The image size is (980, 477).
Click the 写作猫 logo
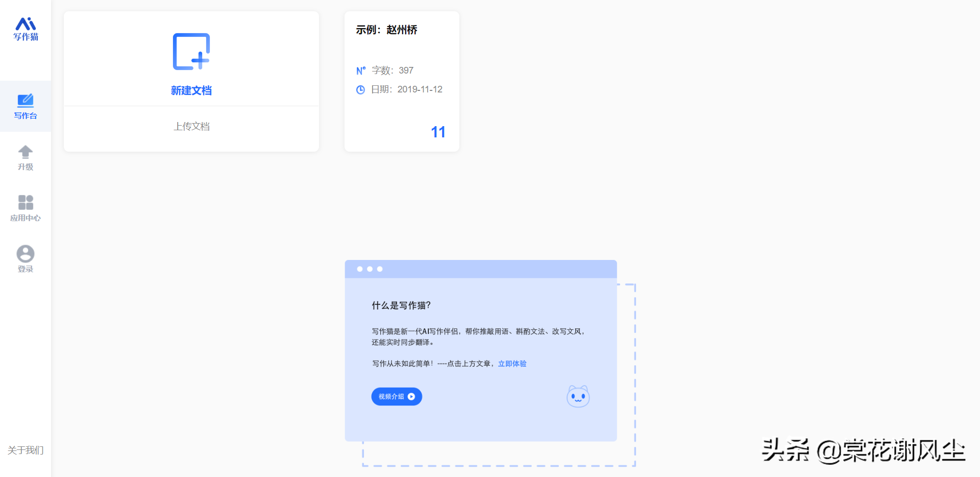pyautogui.click(x=26, y=29)
